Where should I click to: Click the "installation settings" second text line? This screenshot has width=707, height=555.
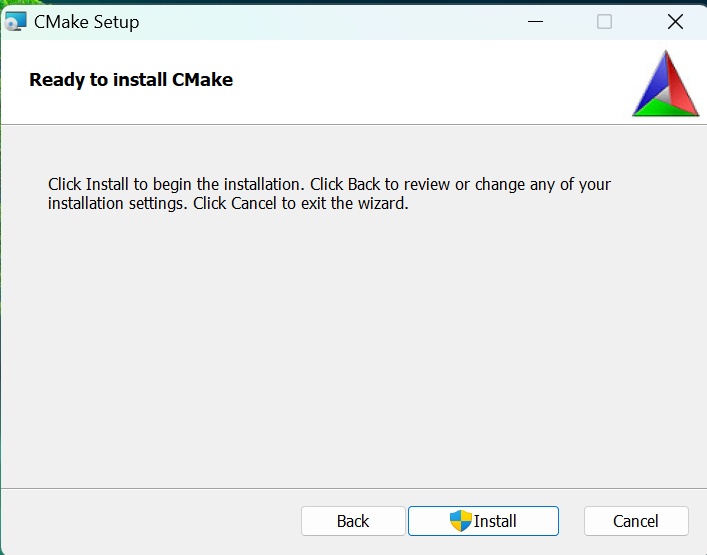click(x=228, y=203)
